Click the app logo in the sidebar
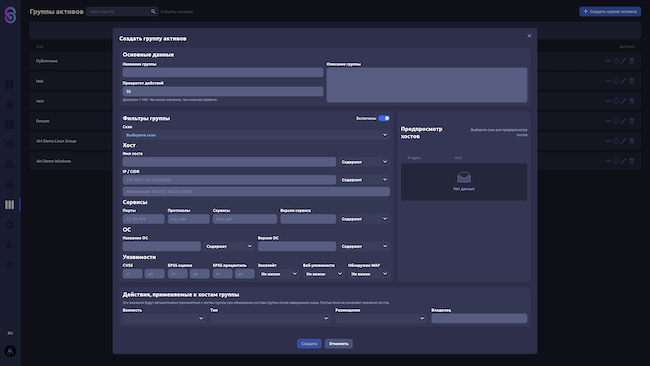 (x=10, y=15)
